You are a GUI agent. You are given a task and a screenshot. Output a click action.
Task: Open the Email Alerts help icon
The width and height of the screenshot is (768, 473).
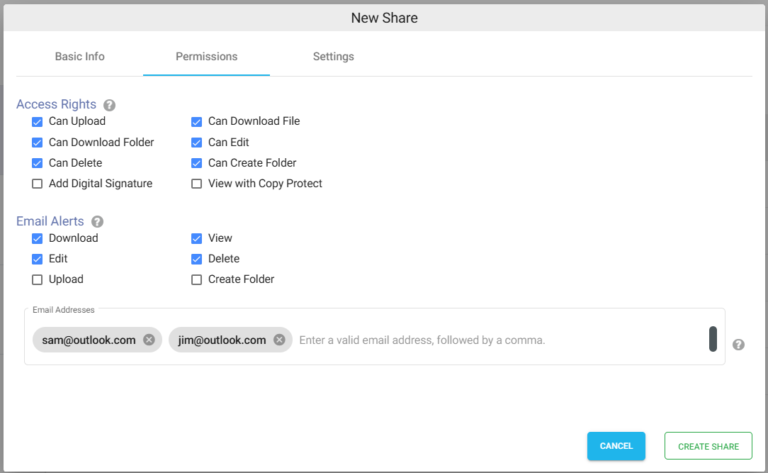tap(97, 222)
